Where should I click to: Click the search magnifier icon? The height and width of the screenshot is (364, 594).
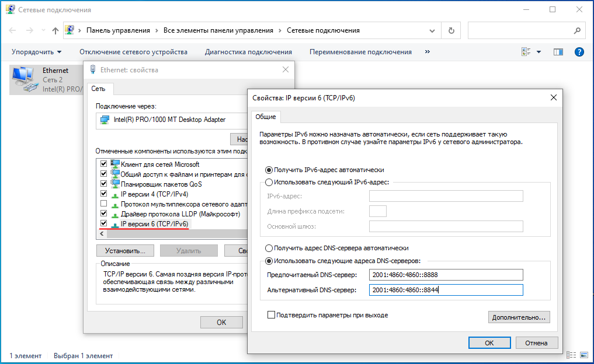576,30
